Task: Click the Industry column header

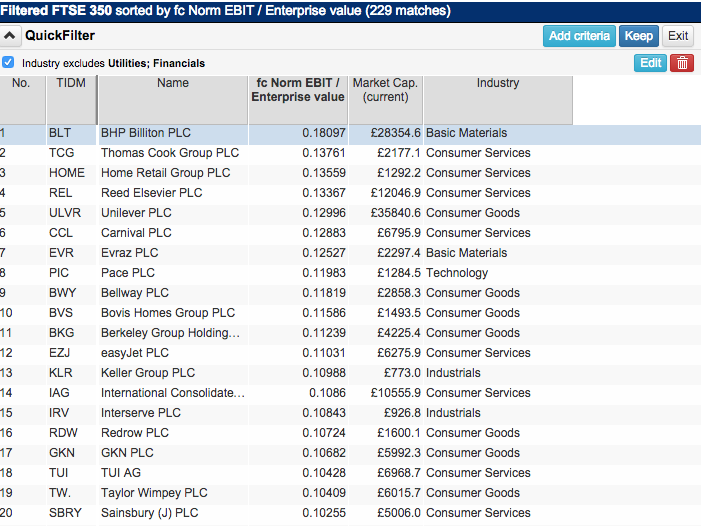Action: [x=498, y=100]
